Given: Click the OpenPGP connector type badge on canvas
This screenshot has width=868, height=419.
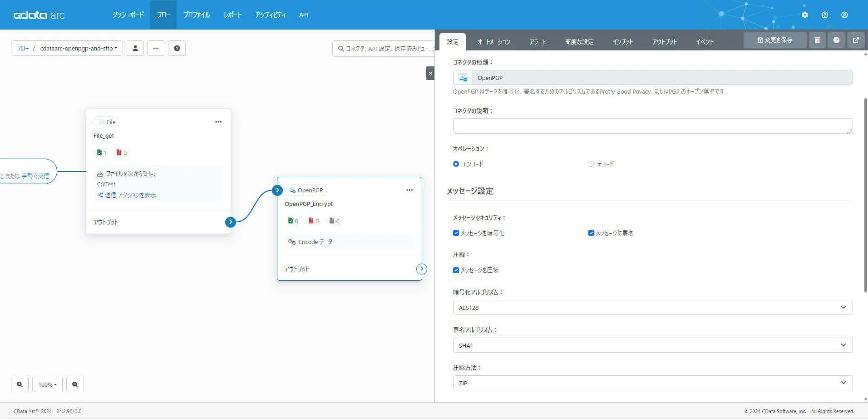Looking at the screenshot, I should pyautogui.click(x=306, y=190).
